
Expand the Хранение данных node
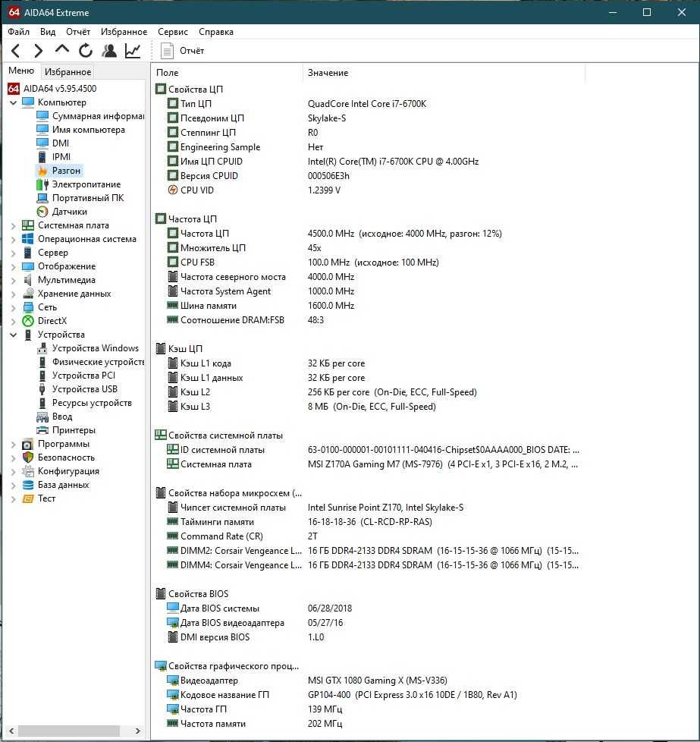(13, 294)
